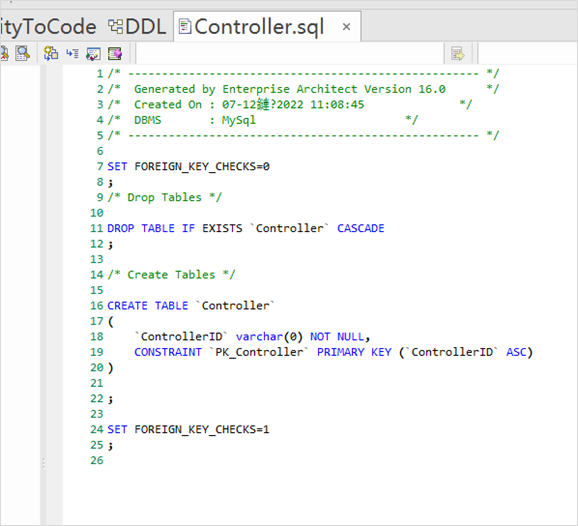Click the green list icon with purple gem

point(115,54)
